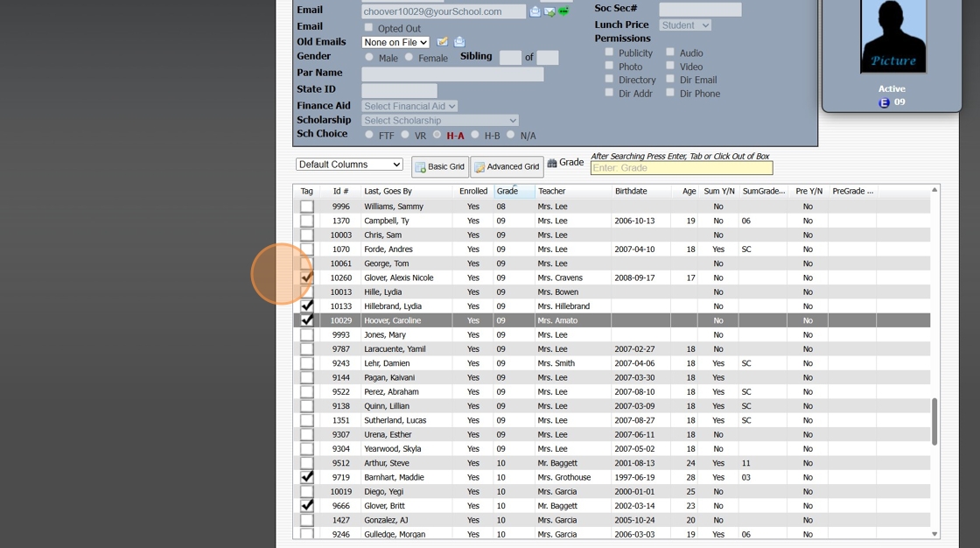Open the Default Columns dropdown
The image size is (980, 548).
[x=349, y=165]
